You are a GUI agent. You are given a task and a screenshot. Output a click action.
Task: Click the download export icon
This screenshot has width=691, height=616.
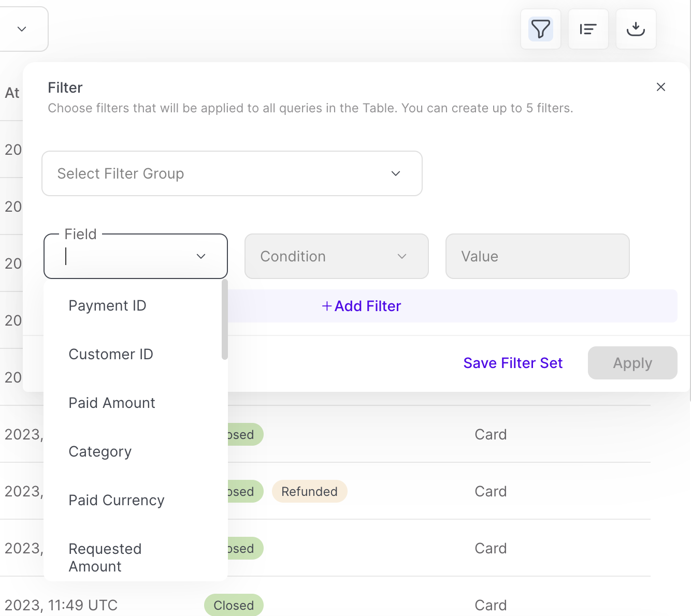[x=636, y=29]
